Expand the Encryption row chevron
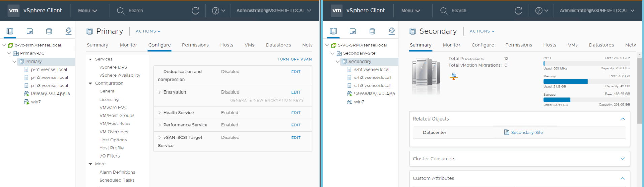644x187 pixels. tap(159, 92)
